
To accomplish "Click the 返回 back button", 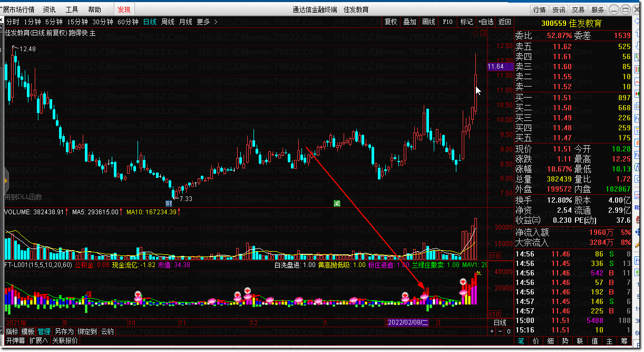I will (505, 22).
